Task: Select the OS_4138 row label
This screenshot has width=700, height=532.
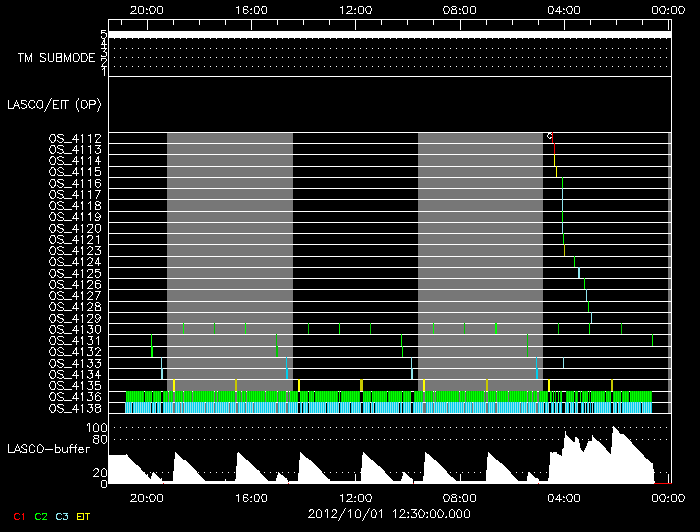Action: tap(75, 408)
